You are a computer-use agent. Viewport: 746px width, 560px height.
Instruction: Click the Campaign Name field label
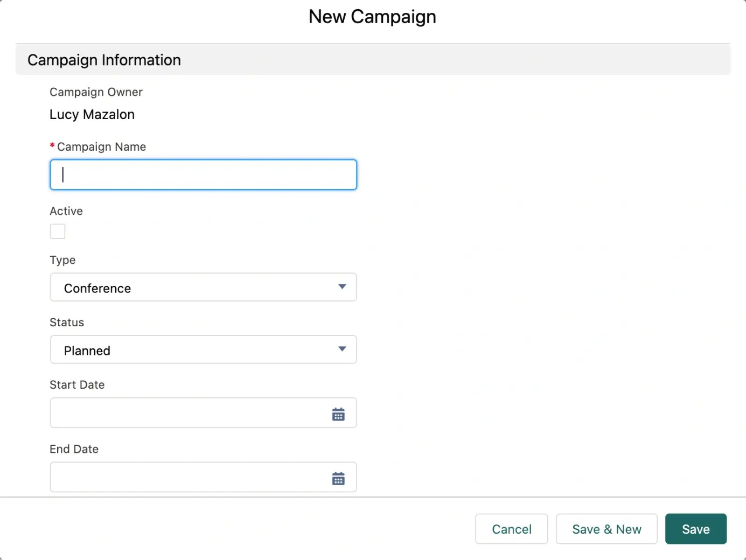click(101, 147)
